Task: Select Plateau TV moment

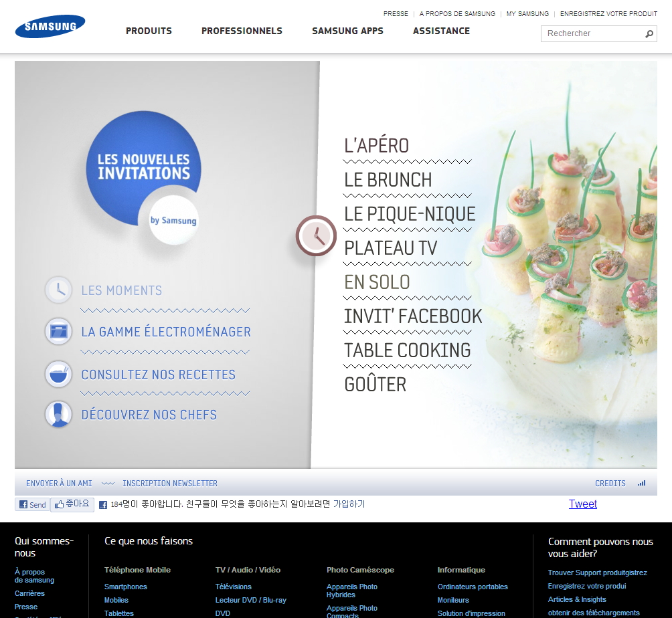Action: 391,248
